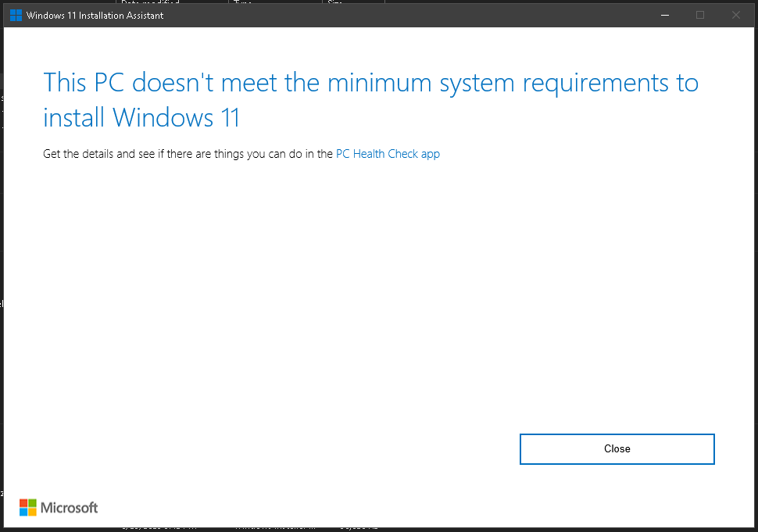The width and height of the screenshot is (758, 532).
Task: Click the Microsoft logo at bottom left
Action: (59, 507)
